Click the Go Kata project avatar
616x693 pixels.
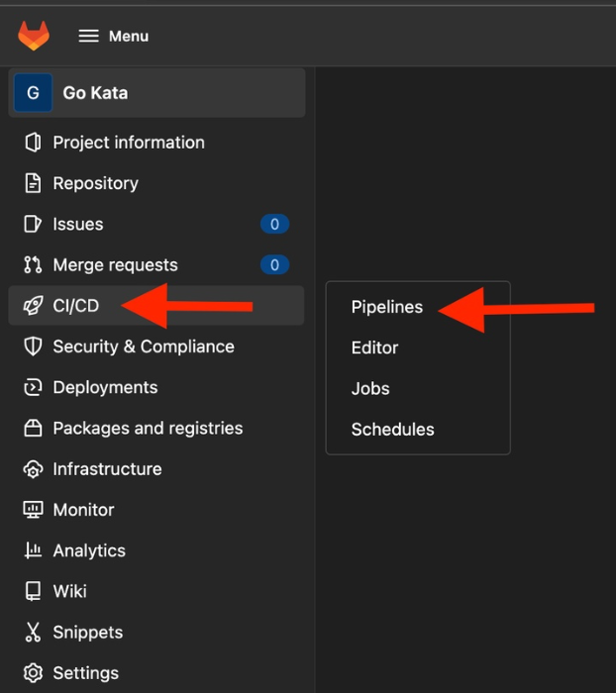tap(33, 93)
